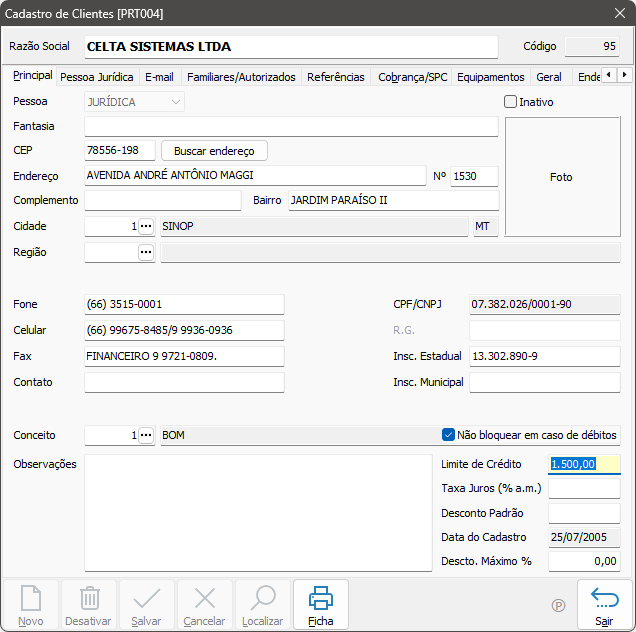Click the Foto picture area
The height and width of the screenshot is (632, 636).
click(x=561, y=177)
